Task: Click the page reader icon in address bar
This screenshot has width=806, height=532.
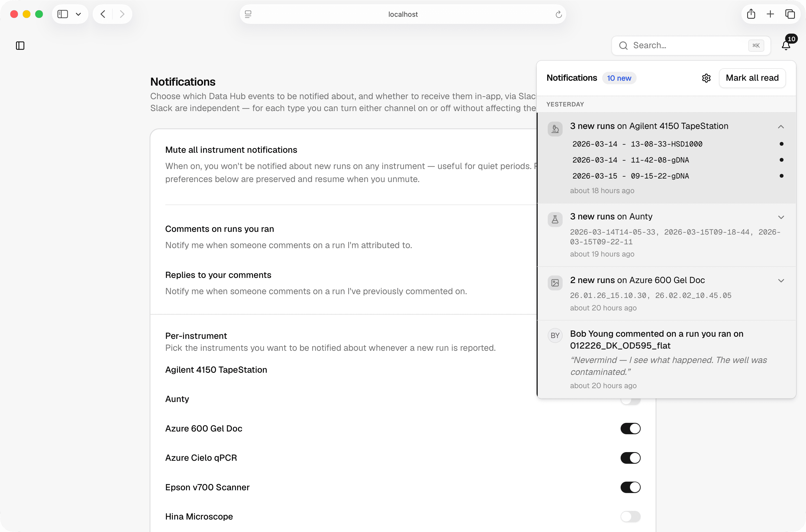Action: [248, 14]
